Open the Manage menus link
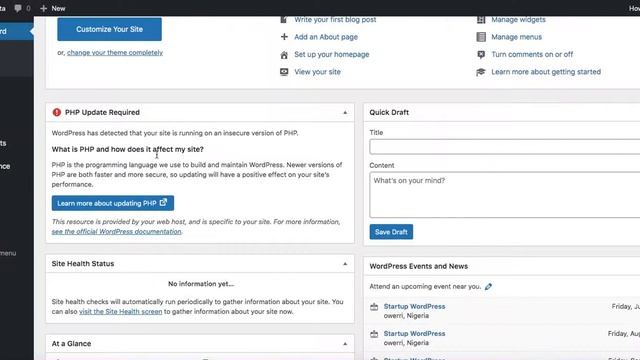Viewport: 640px width, 360px height. tap(516, 37)
